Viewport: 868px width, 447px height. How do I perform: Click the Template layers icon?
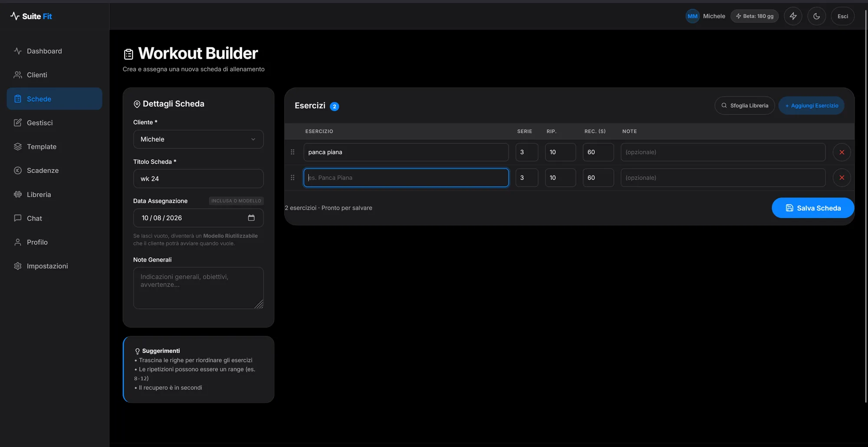[x=17, y=147]
